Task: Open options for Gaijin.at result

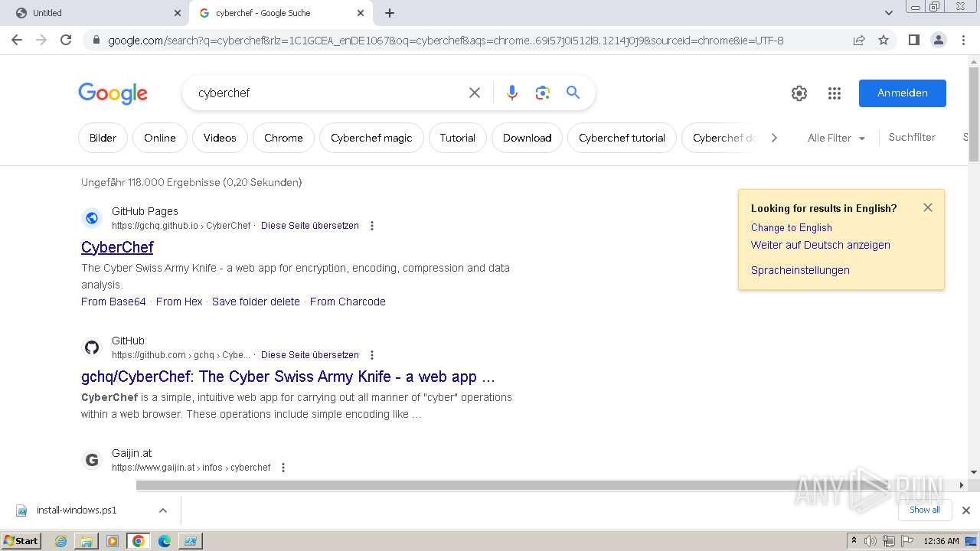Action: pos(283,468)
